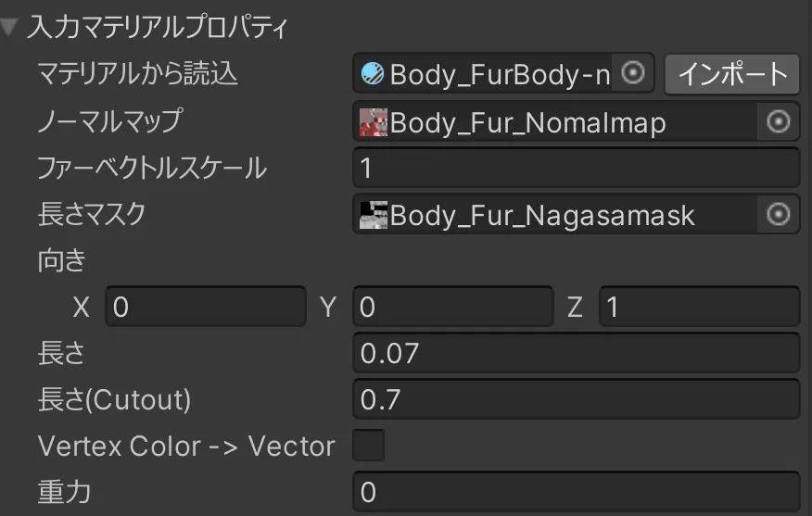The height and width of the screenshot is (516, 812).
Task: Click material sphere icon of Body_FurBody
Action: coord(373,73)
